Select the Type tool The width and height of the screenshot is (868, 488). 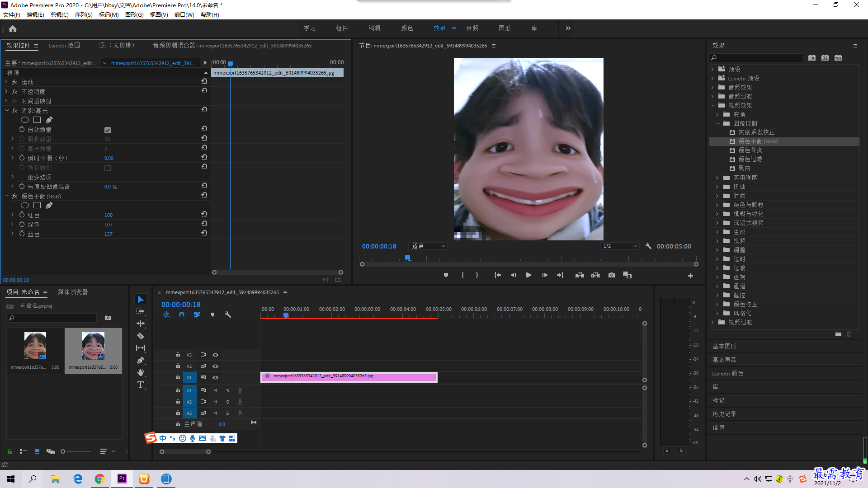coord(141,385)
